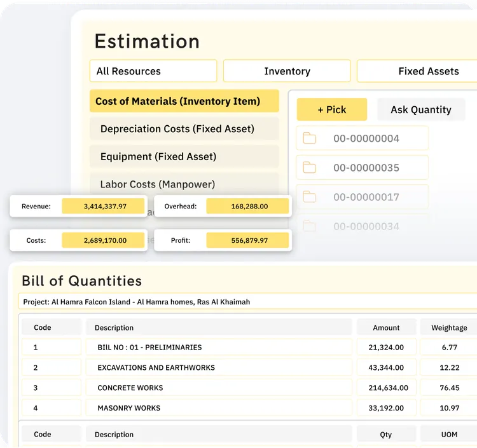This screenshot has width=477, height=448.
Task: Click the Revenue value 3,414,337.97
Action: click(103, 206)
